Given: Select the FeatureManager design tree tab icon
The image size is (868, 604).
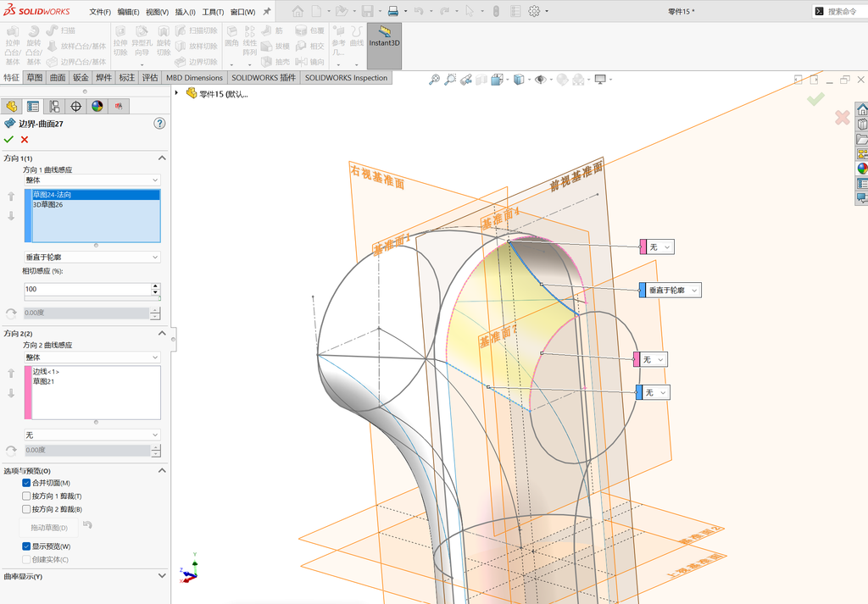Looking at the screenshot, I should (12, 106).
